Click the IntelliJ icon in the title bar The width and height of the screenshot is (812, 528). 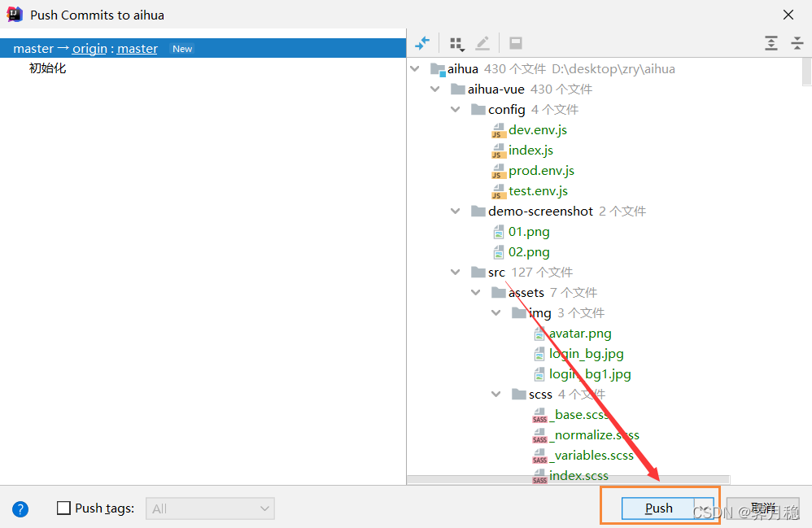point(15,15)
